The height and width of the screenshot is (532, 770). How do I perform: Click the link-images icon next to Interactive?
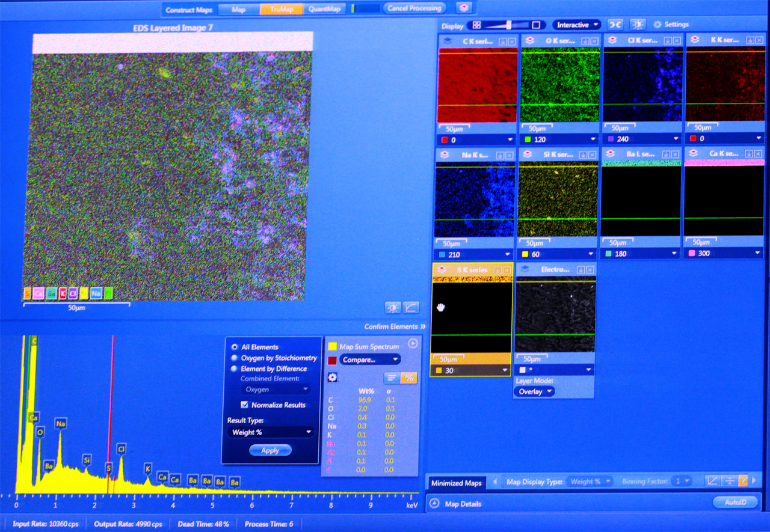[x=615, y=25]
